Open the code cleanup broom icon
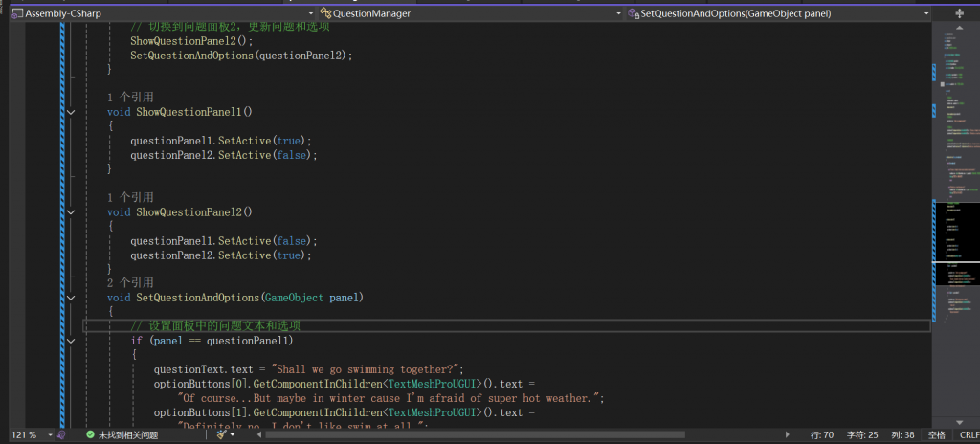Viewport: 980px width, 444px height. pos(221,434)
